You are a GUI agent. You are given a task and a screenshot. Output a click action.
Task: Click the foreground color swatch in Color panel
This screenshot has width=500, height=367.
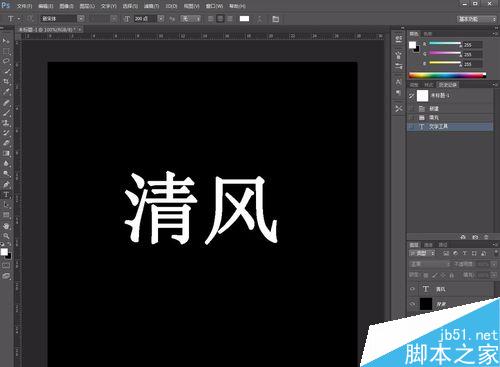pos(413,45)
